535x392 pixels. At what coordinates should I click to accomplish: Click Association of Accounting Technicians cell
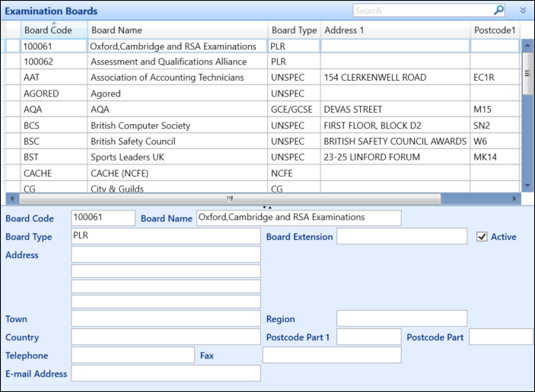[177, 78]
